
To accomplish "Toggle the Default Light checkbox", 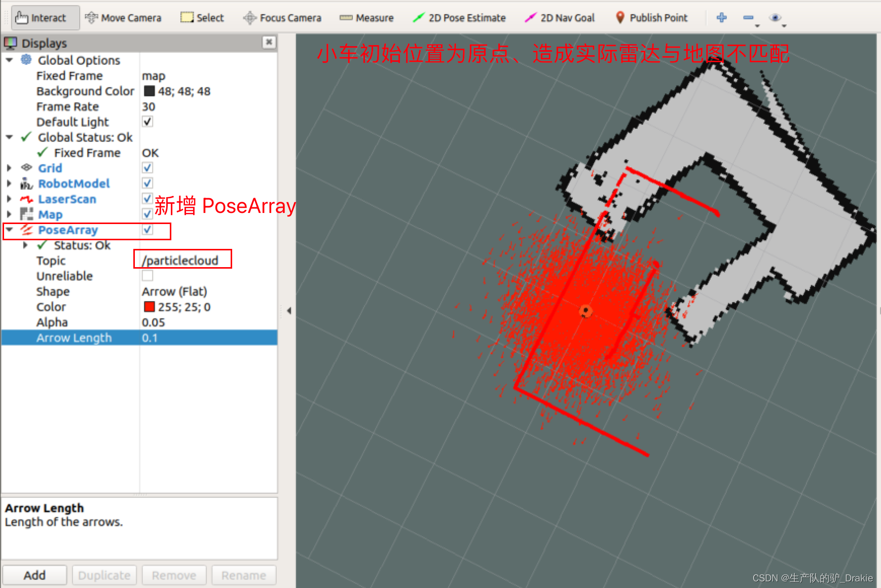I will [x=148, y=122].
